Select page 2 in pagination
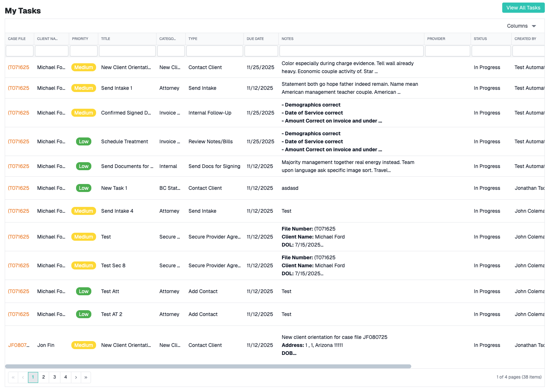Screen dimensions: 551x392 pos(43,377)
